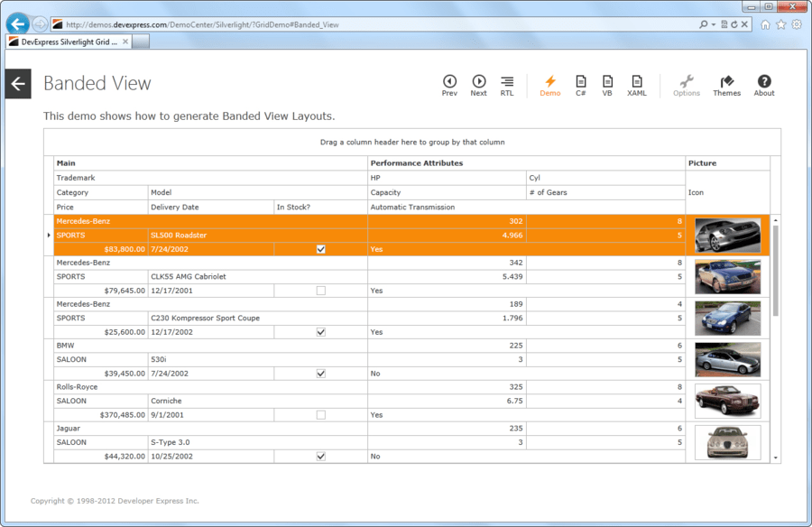
Task: Check In Stock for CLK55 AMG Cabriolet
Action: (320, 290)
